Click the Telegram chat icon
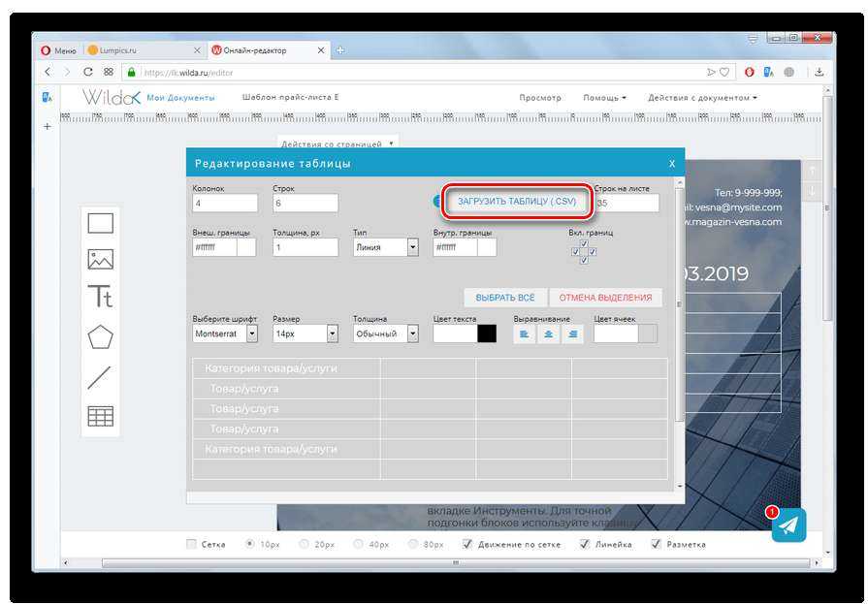The width and height of the screenshot is (868, 604). coord(790,525)
